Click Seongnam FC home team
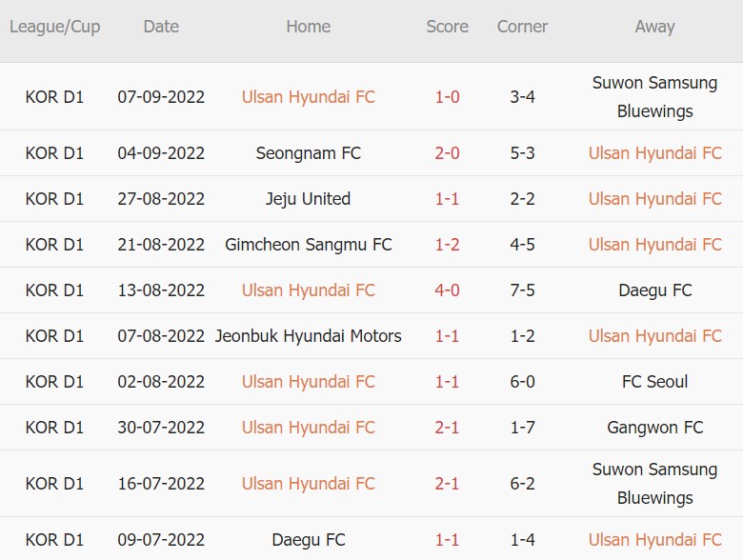 click(x=309, y=152)
